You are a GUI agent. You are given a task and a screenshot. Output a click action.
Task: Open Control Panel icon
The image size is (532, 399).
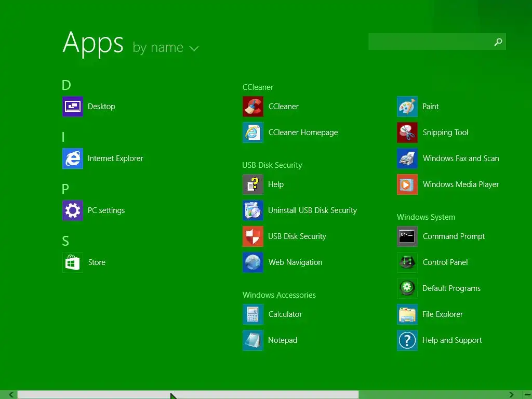pyautogui.click(x=407, y=262)
